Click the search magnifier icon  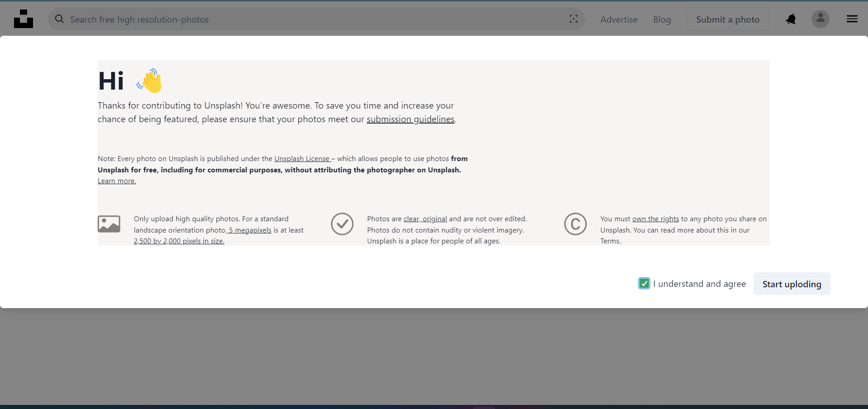(60, 19)
